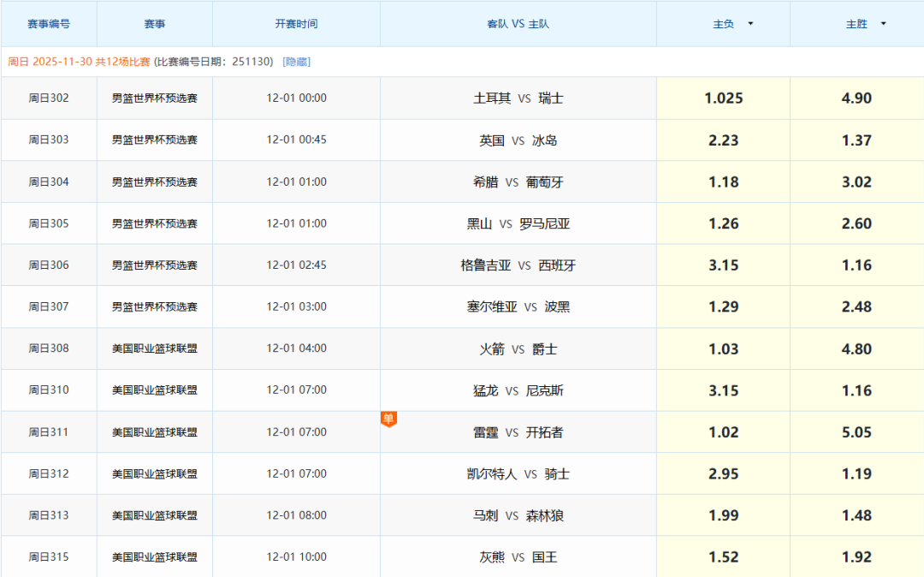This screenshot has width=924, height=577.
Task: Click the matchup text 马刺 VS 森林狼
Action: pos(518,515)
